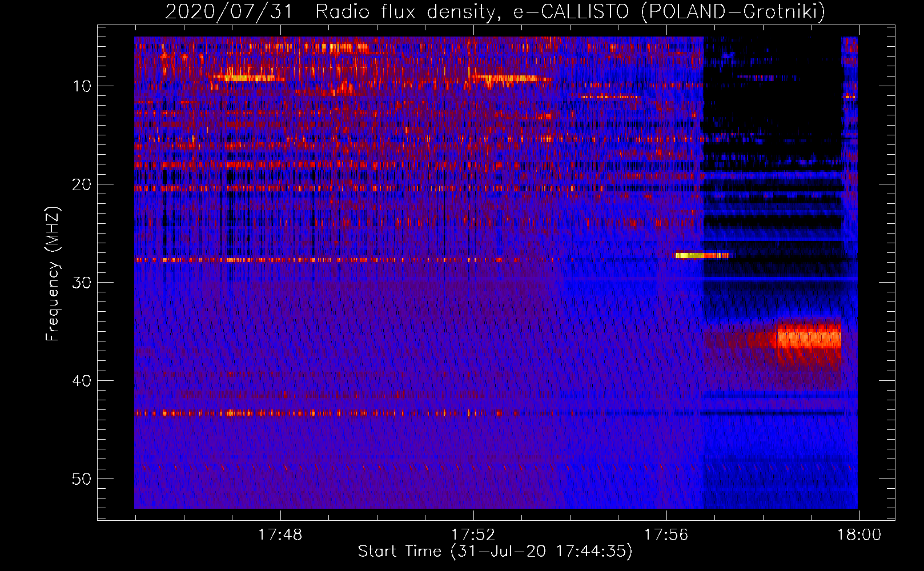Click the 18:00 time tick label
924x571 pixels.
click(859, 535)
